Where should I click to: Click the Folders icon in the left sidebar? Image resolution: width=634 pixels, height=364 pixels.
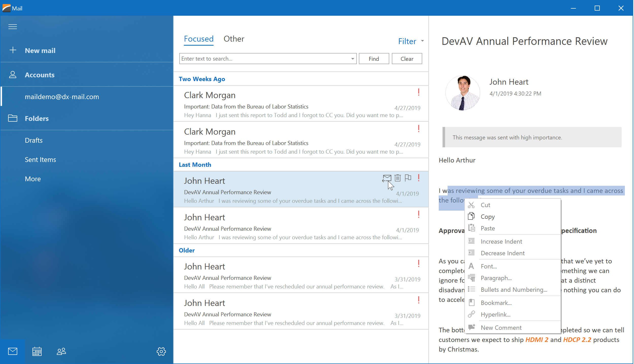click(12, 118)
